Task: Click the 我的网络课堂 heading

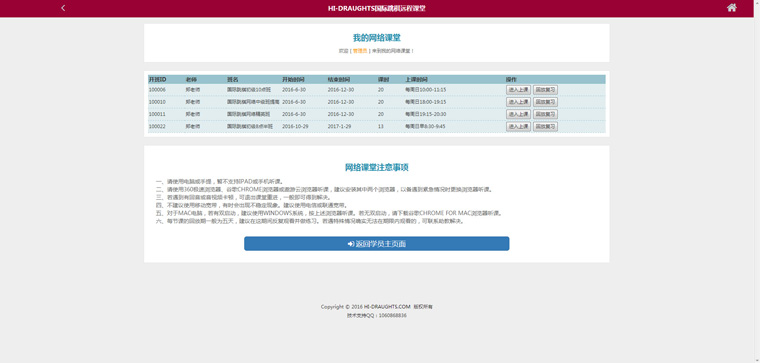Action: [x=377, y=38]
